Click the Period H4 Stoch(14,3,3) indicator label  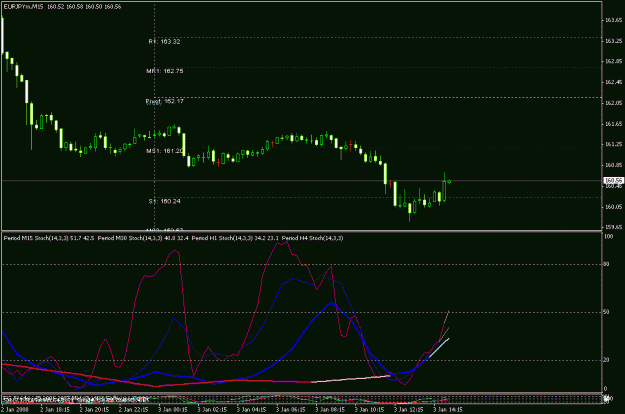click(x=312, y=238)
